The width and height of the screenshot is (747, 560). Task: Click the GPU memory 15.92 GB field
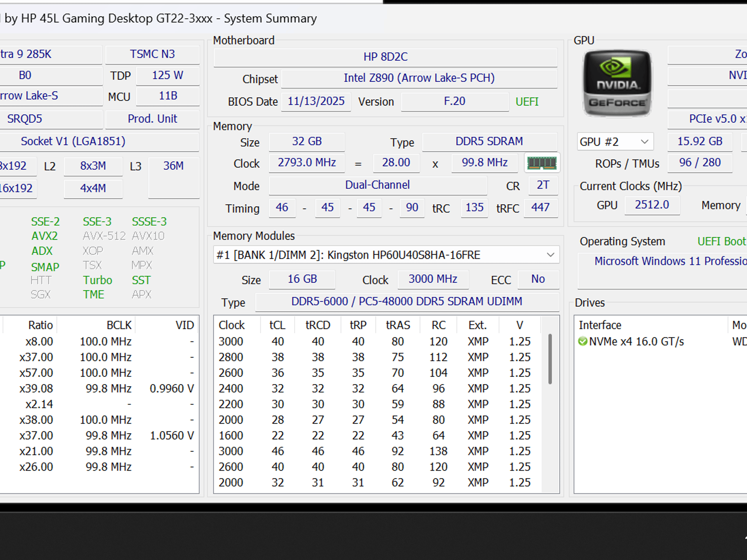coord(700,142)
